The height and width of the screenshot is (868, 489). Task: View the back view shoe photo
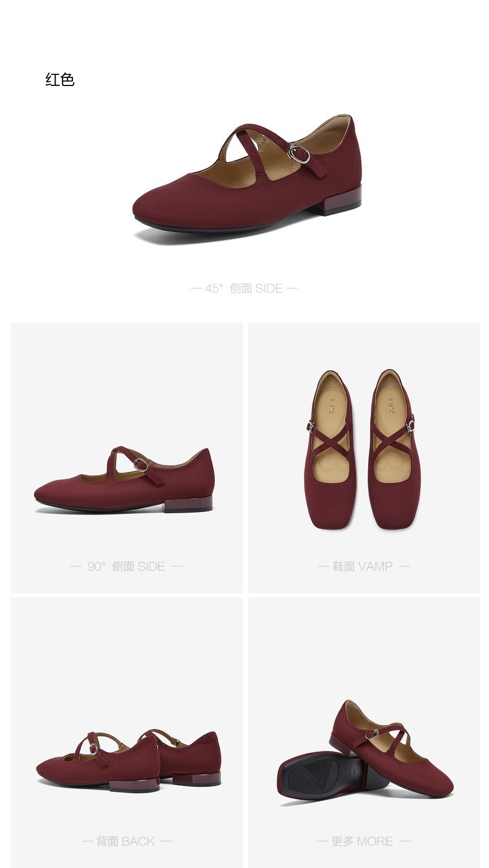(128, 761)
